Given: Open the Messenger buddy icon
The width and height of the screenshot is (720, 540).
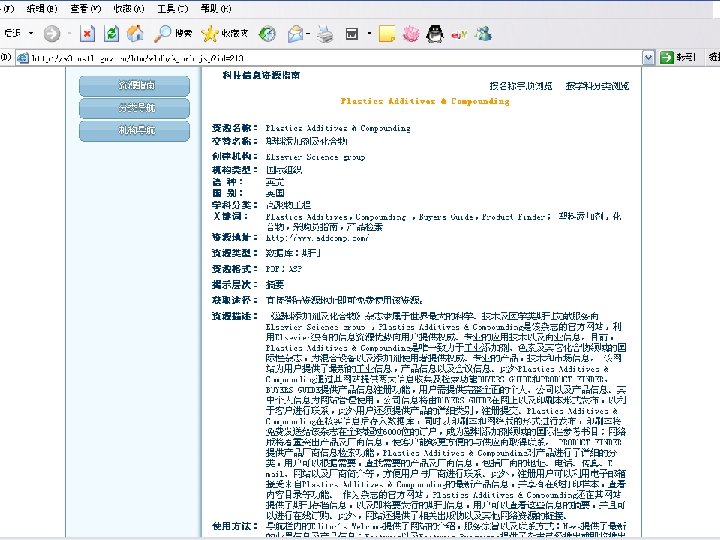Looking at the screenshot, I should pos(484,34).
